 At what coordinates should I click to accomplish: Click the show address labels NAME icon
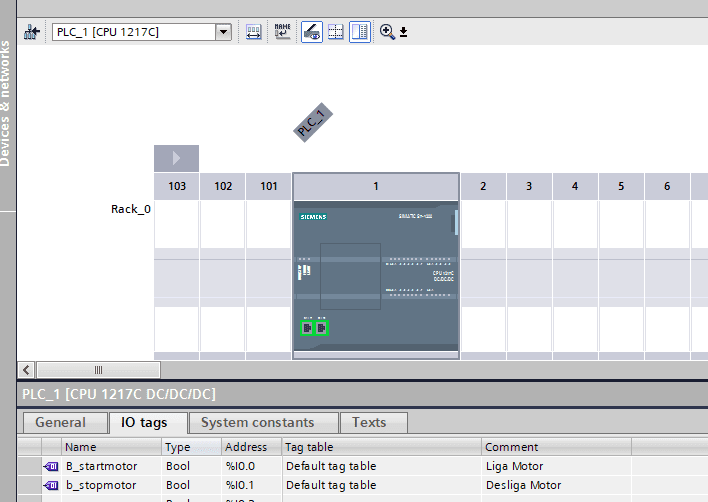coord(283,32)
